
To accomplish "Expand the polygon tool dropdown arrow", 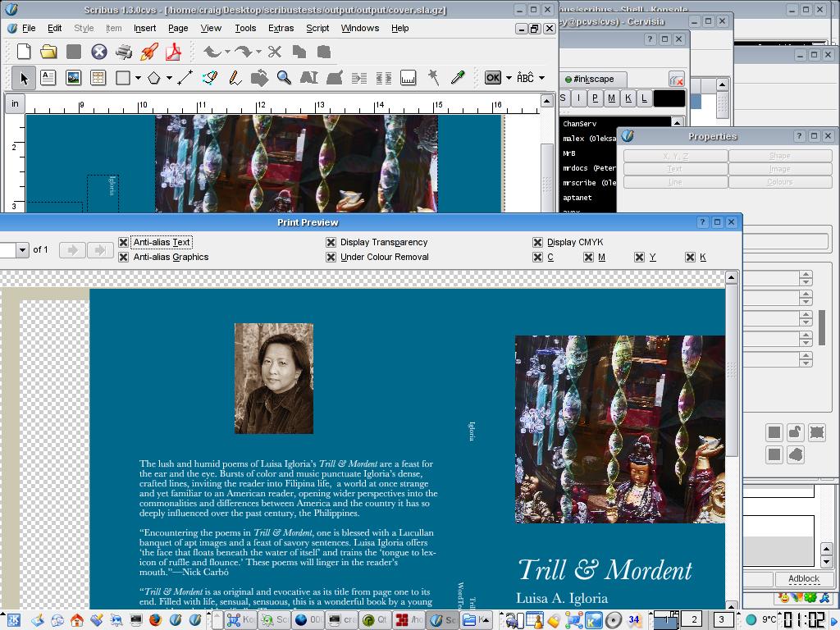I will 169,78.
